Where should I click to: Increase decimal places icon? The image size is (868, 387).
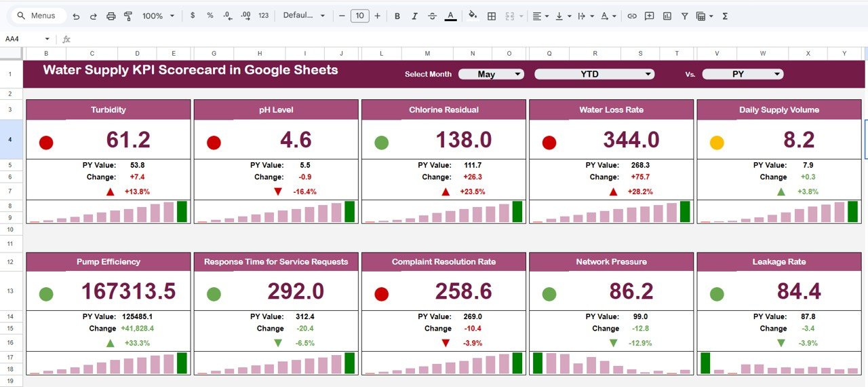pos(245,16)
